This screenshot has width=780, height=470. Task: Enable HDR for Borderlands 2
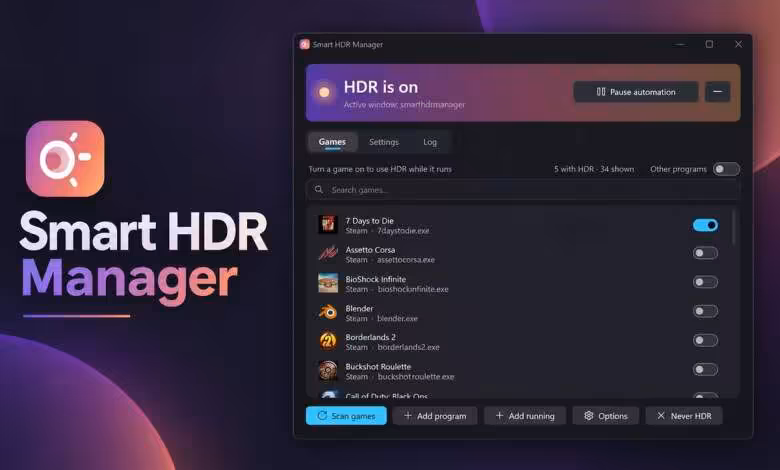click(705, 340)
